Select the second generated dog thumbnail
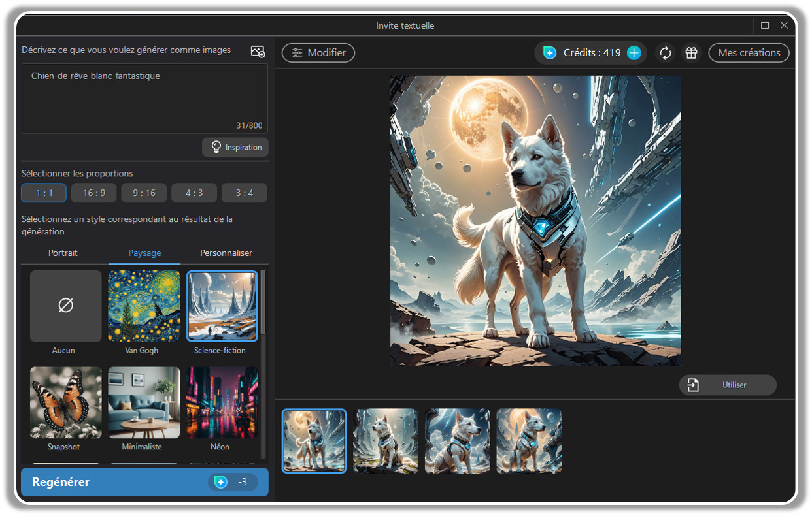This screenshot has width=812, height=516. coord(386,441)
